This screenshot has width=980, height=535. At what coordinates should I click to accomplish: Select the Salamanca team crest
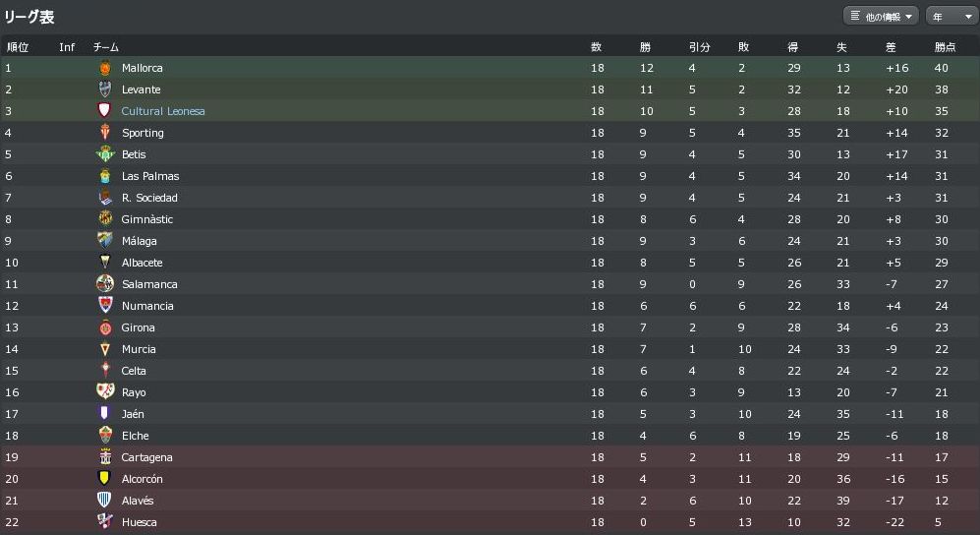[x=105, y=284]
